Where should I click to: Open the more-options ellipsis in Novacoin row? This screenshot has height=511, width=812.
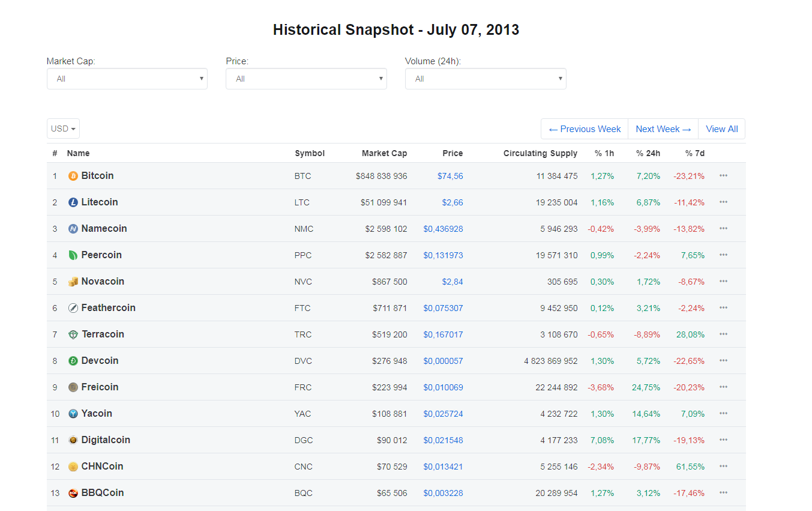(x=723, y=282)
